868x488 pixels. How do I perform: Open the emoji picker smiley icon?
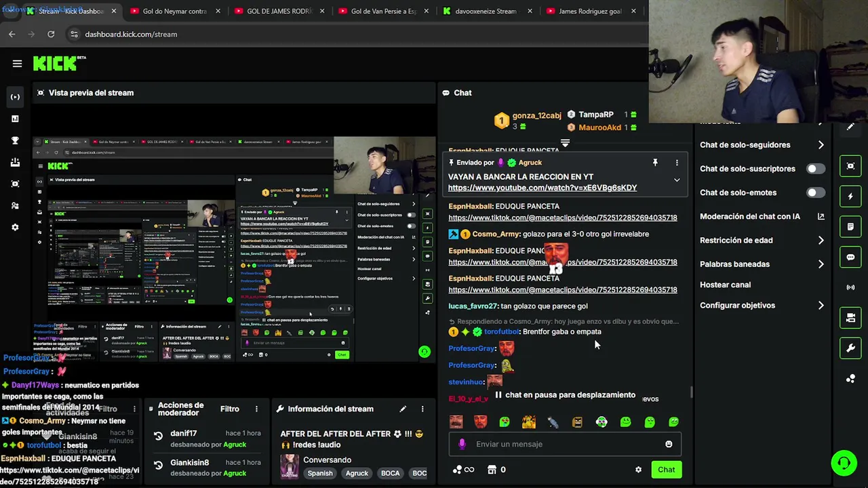coord(669,444)
